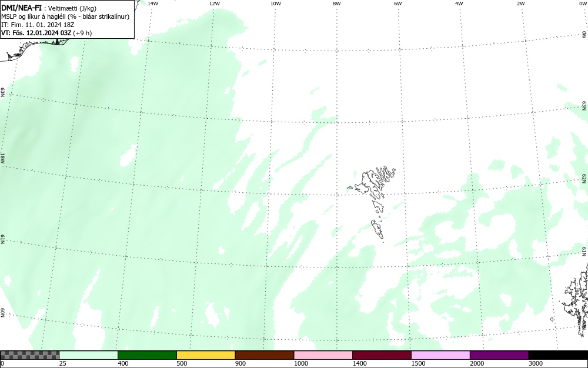Click the 63N label on right edge
The image size is (588, 368).
[584, 106]
